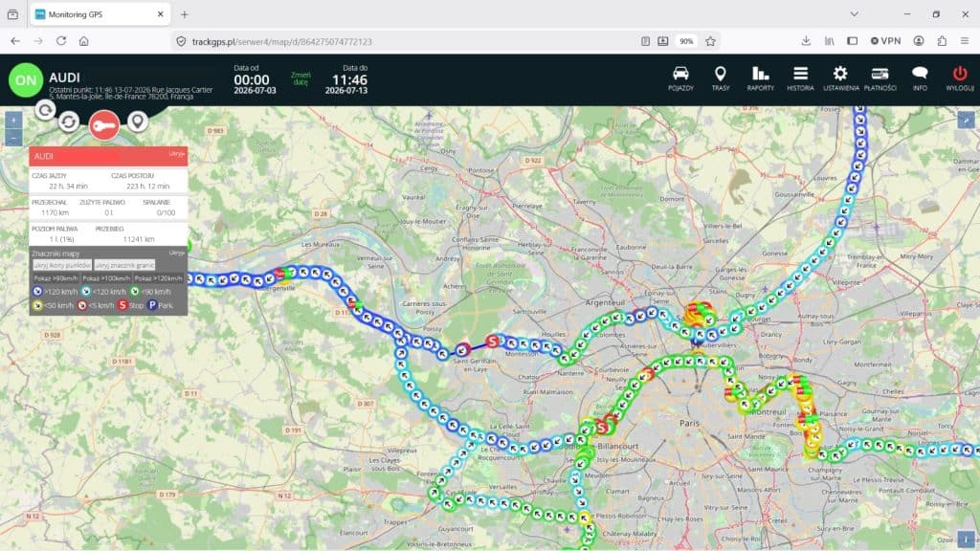Click the <50 km/h yellow legend marker

(x=37, y=305)
